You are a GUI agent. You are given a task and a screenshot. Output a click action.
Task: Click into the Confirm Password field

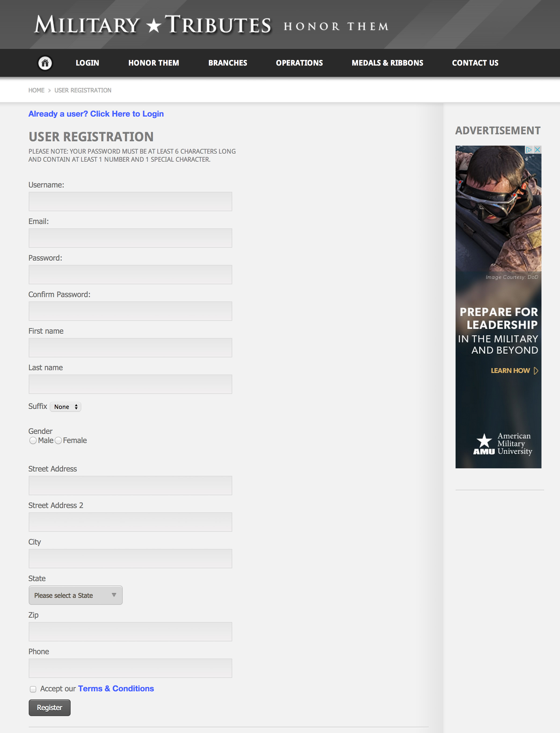[130, 311]
